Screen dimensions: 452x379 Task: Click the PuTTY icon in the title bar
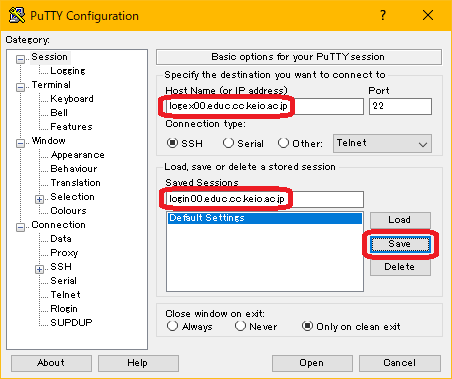pos(17,15)
